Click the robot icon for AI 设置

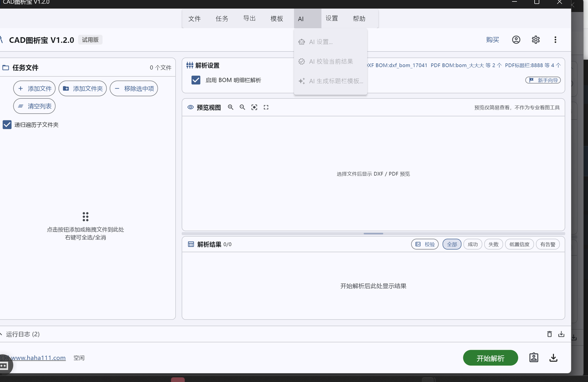point(302,42)
